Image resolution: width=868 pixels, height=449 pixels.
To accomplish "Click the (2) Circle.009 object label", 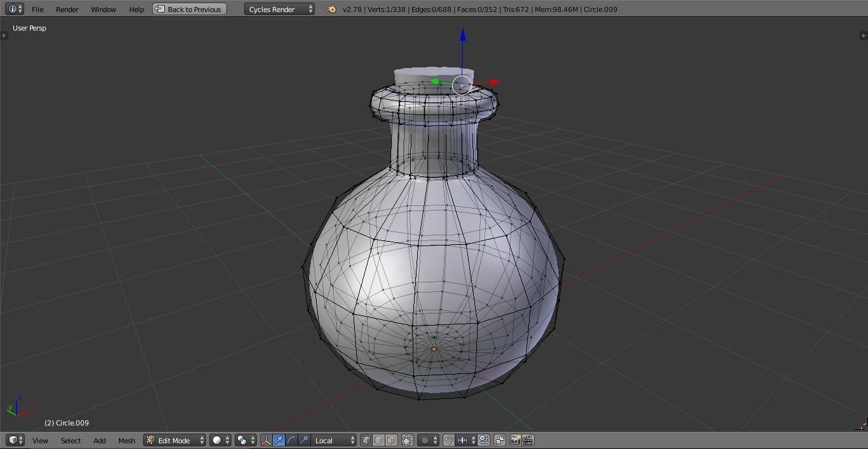I will click(x=67, y=423).
